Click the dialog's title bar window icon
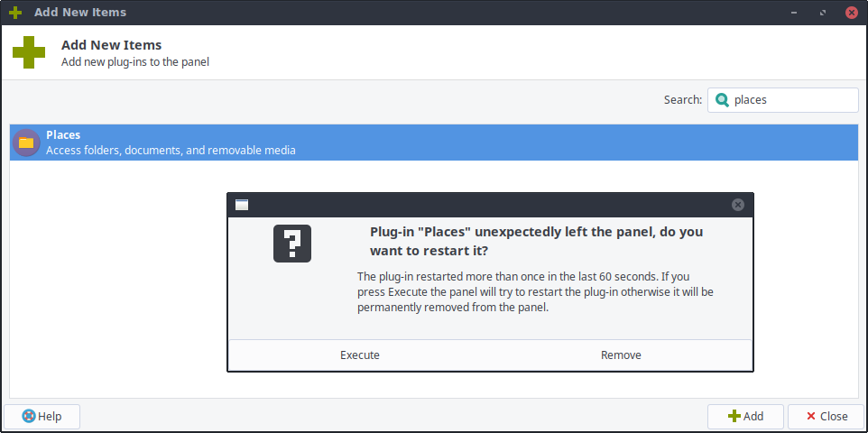Image resolution: width=868 pixels, height=433 pixels. pos(242,205)
